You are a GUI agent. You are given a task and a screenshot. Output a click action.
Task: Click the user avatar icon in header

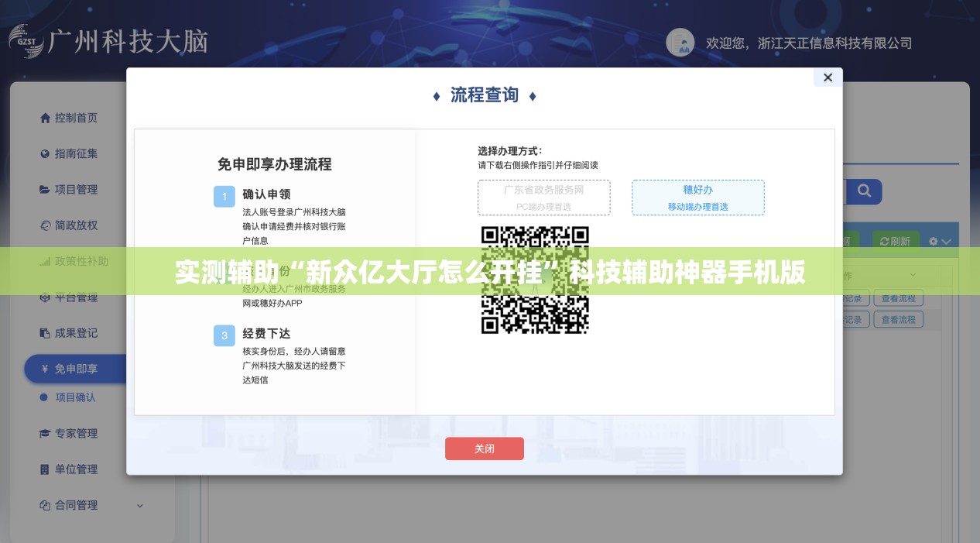[x=680, y=43]
